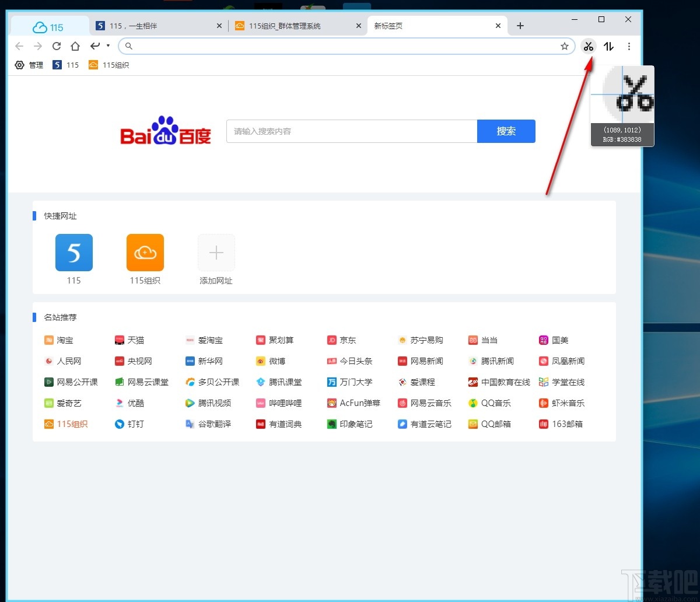Click the Baidu search input field
Image resolution: width=700 pixels, height=602 pixels.
point(352,131)
